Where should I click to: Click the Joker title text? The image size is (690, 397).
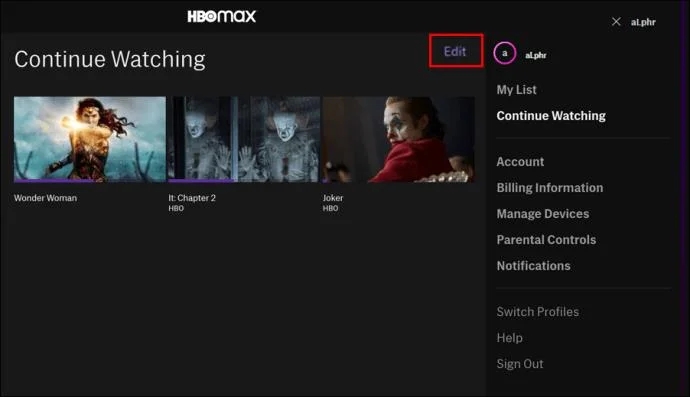click(333, 198)
